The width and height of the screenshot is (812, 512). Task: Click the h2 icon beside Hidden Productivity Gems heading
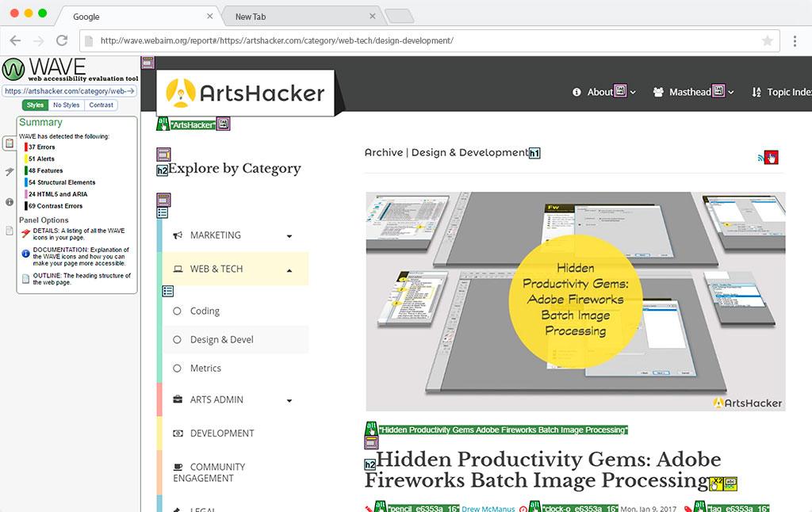(x=370, y=464)
